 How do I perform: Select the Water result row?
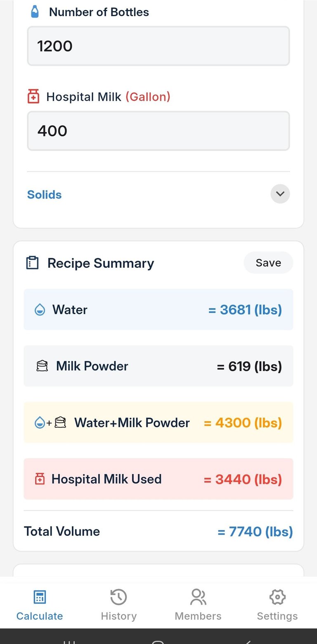click(x=158, y=309)
